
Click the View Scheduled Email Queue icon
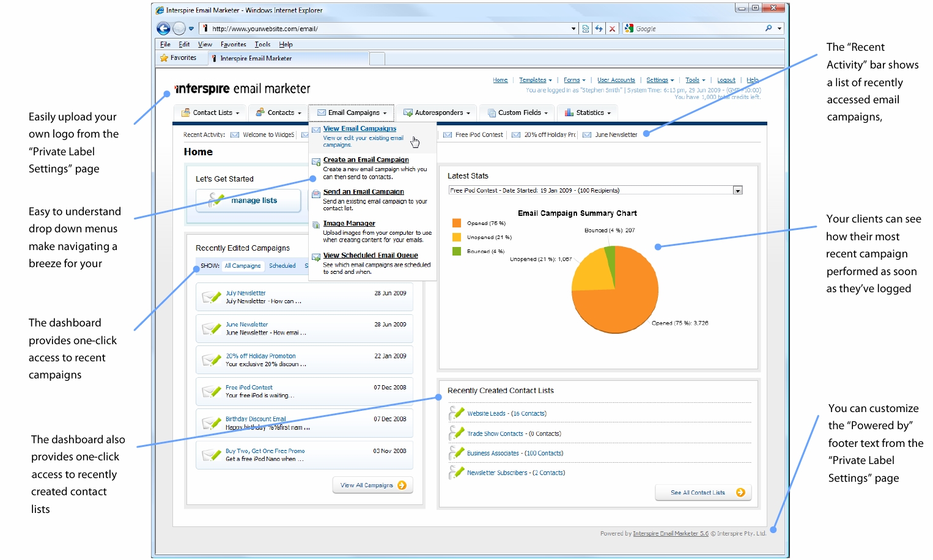click(316, 257)
